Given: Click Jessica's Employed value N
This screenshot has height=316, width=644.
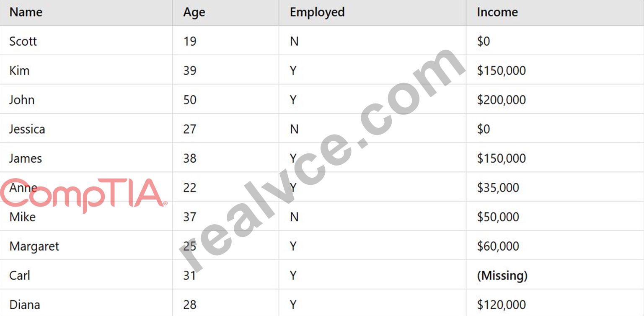Looking at the screenshot, I should coord(294,129).
